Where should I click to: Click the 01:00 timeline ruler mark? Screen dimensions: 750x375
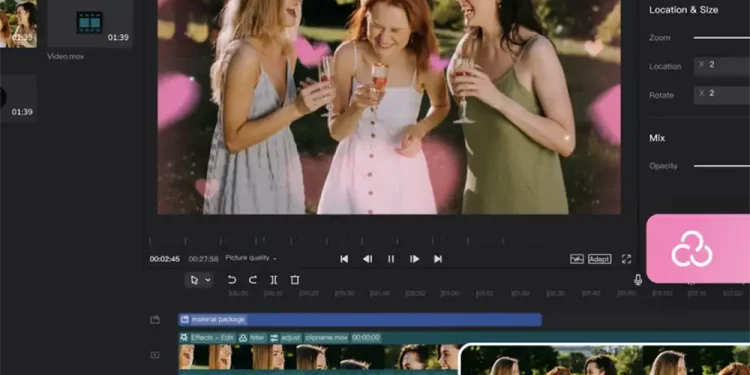450,293
